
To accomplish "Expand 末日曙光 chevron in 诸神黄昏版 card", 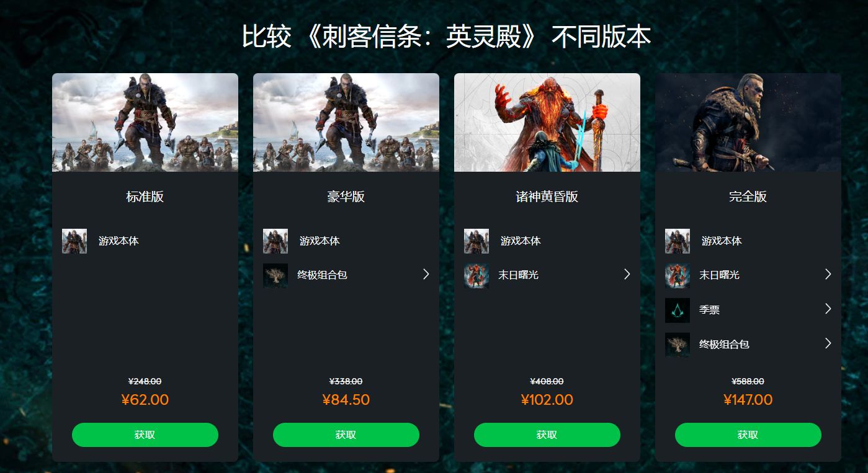I will pyautogui.click(x=627, y=274).
